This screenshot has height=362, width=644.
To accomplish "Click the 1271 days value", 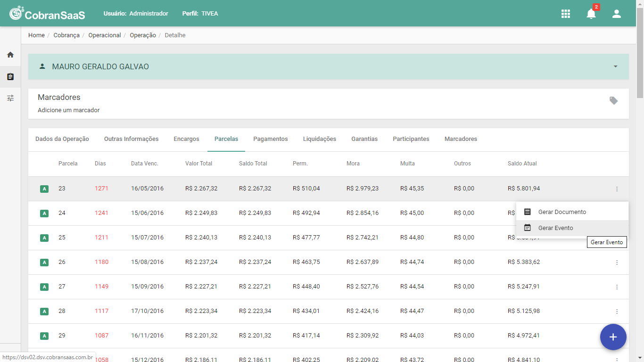I will click(x=101, y=189).
